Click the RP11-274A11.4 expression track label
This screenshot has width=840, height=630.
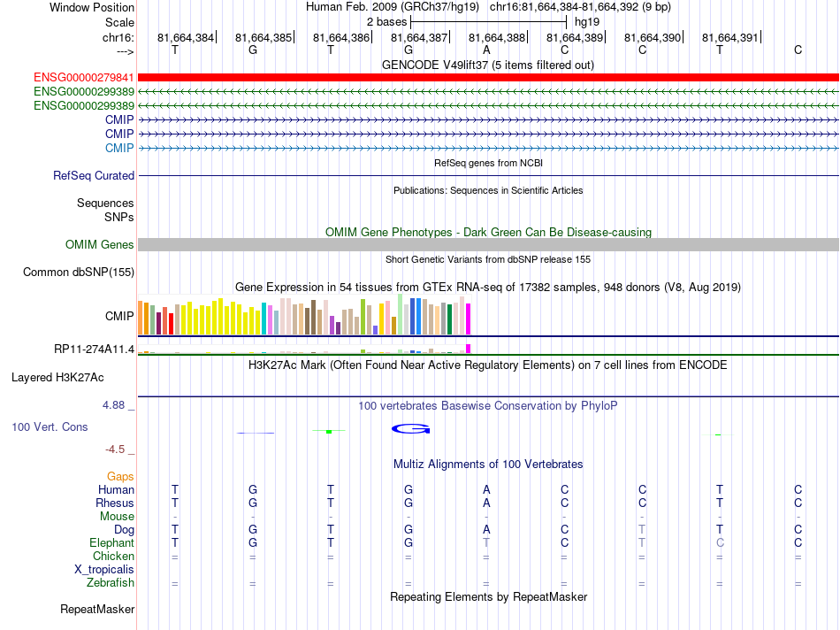tap(95, 349)
